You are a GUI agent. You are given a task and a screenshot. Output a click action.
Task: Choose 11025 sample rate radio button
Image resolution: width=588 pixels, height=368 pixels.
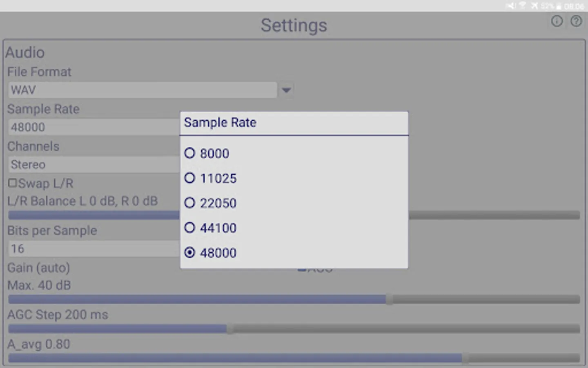[190, 178]
